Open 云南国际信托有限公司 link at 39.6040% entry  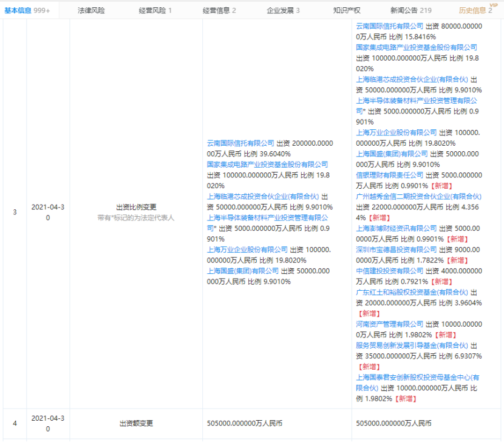coord(240,143)
